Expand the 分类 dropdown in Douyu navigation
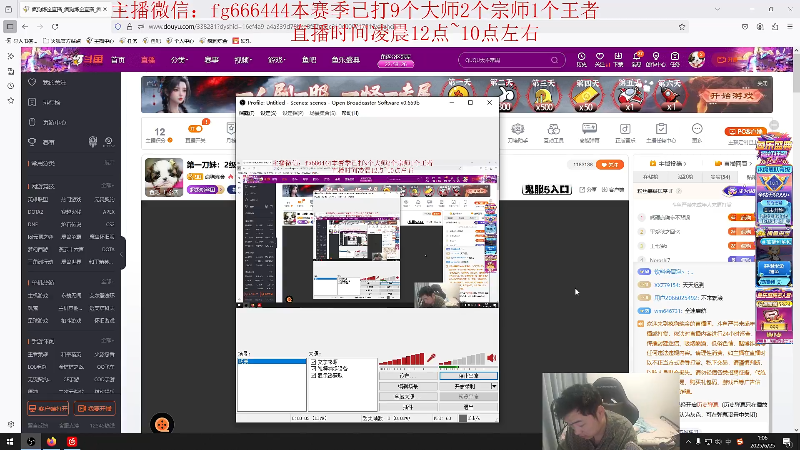800x450 pixels. 179,60
